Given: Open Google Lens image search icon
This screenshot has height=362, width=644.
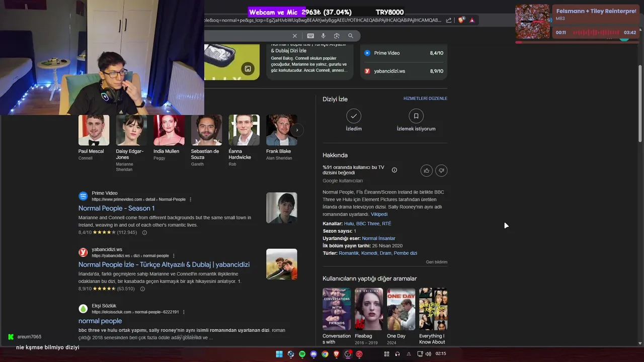Looking at the screenshot, I should pos(337,36).
